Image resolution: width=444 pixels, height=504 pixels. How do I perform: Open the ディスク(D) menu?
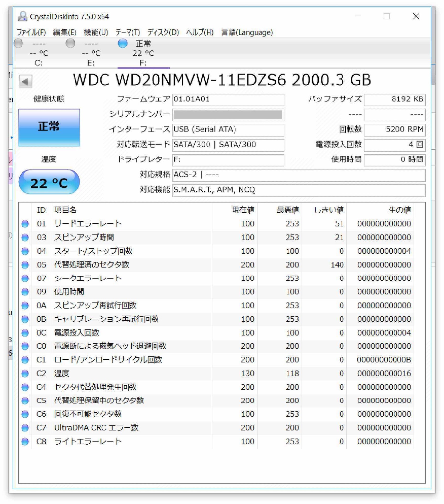[x=163, y=32]
